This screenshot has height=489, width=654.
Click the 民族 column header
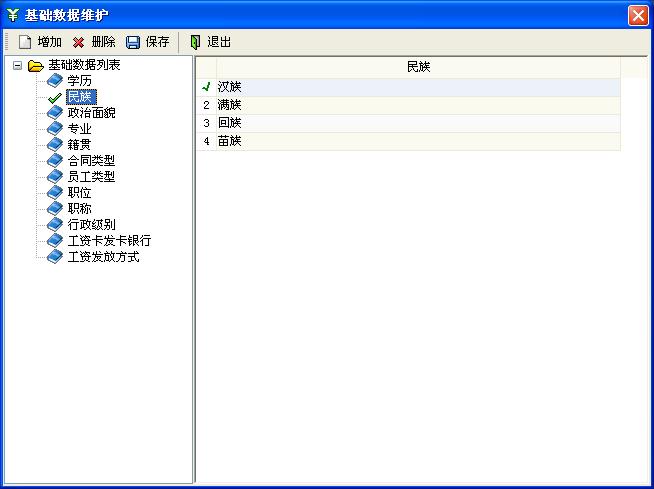point(418,67)
